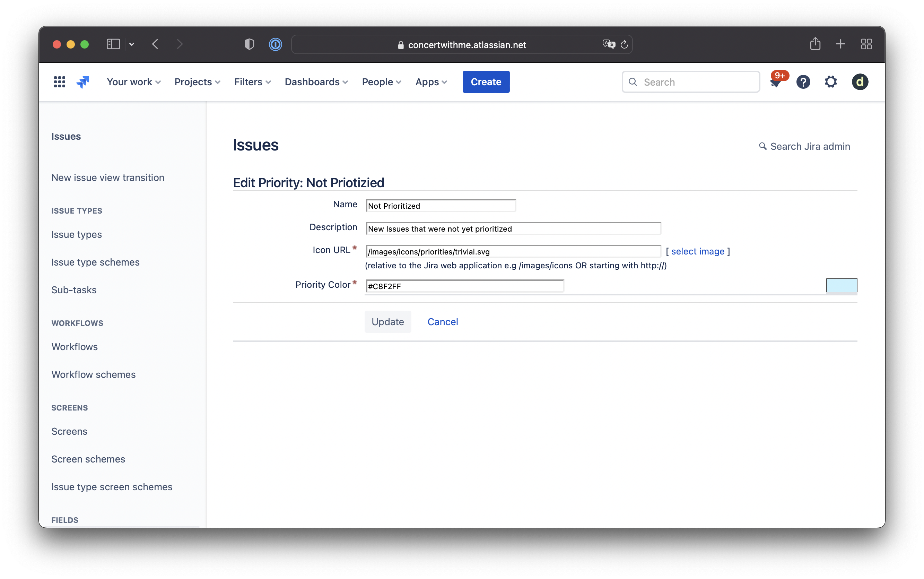This screenshot has height=579, width=924.
Task: Expand the Your work dropdown menu
Action: point(133,82)
